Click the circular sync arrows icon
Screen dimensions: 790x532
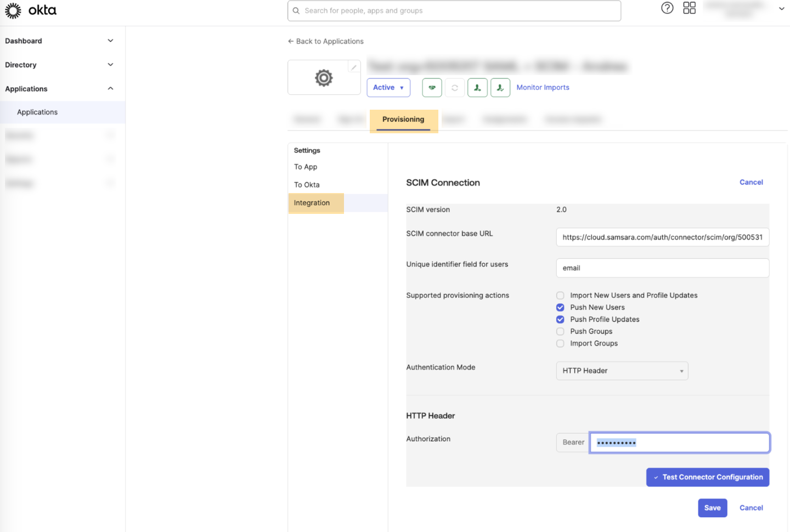tap(455, 88)
